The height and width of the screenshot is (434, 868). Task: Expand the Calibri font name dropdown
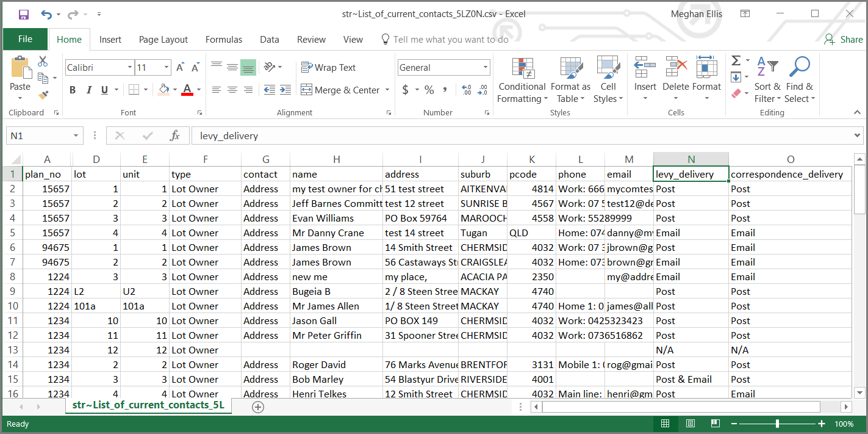130,68
